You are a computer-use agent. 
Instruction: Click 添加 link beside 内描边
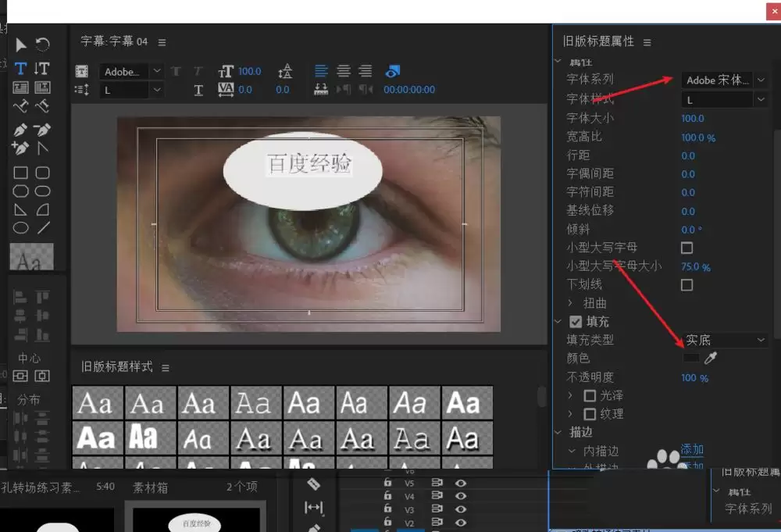point(692,449)
